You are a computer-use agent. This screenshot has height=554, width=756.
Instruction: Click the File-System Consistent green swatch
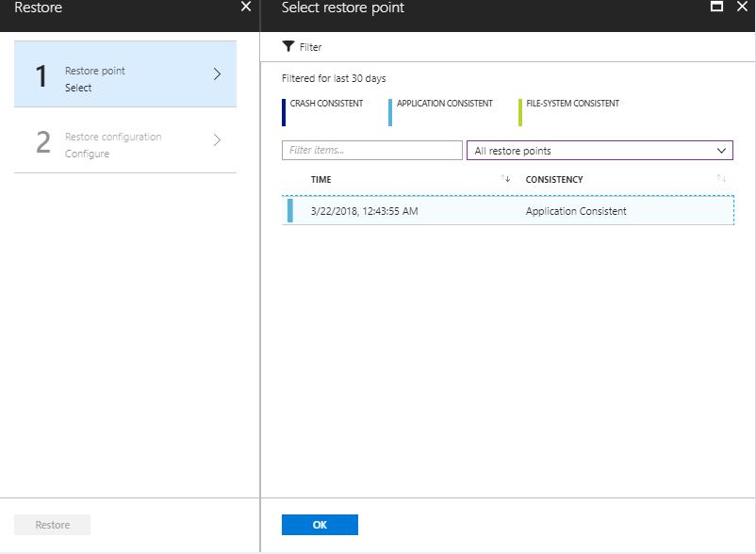click(x=520, y=112)
